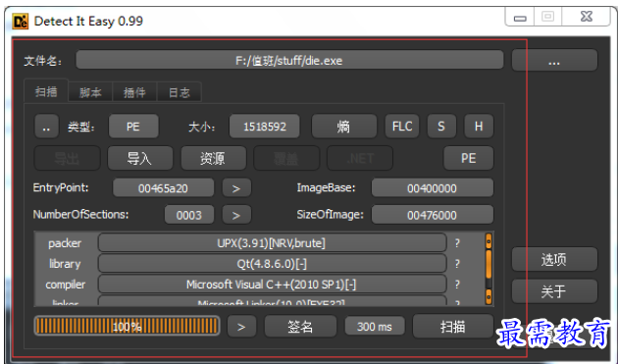Screen dimensions: 618x364
Task: Select the library result Qt(4.8.6.0)[-]
Action: pos(272,264)
